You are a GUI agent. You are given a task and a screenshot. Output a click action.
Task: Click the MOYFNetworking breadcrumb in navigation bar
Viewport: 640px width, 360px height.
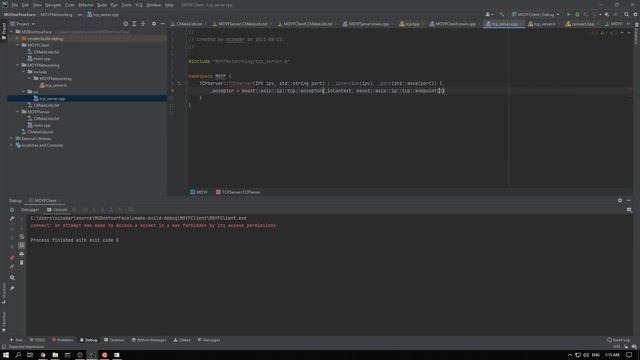click(x=56, y=14)
